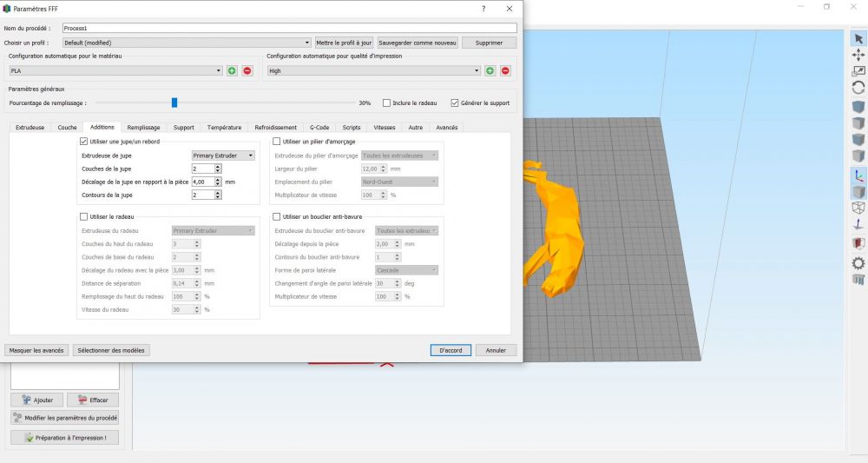Close the Paramètres FFF dialog
Viewport: 868px width, 463px height.
(x=510, y=9)
